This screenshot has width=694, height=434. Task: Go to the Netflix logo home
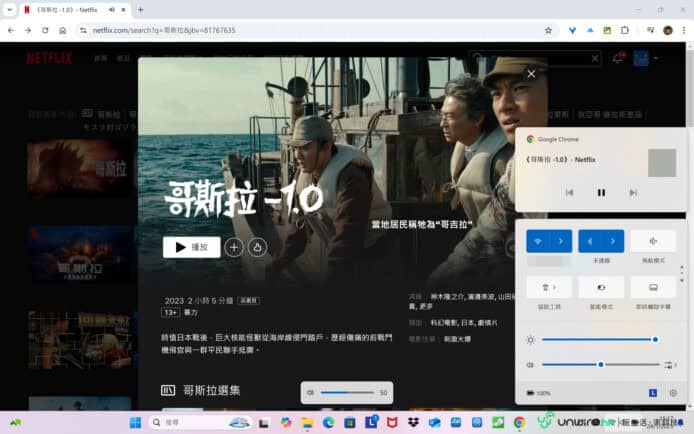tap(49, 58)
